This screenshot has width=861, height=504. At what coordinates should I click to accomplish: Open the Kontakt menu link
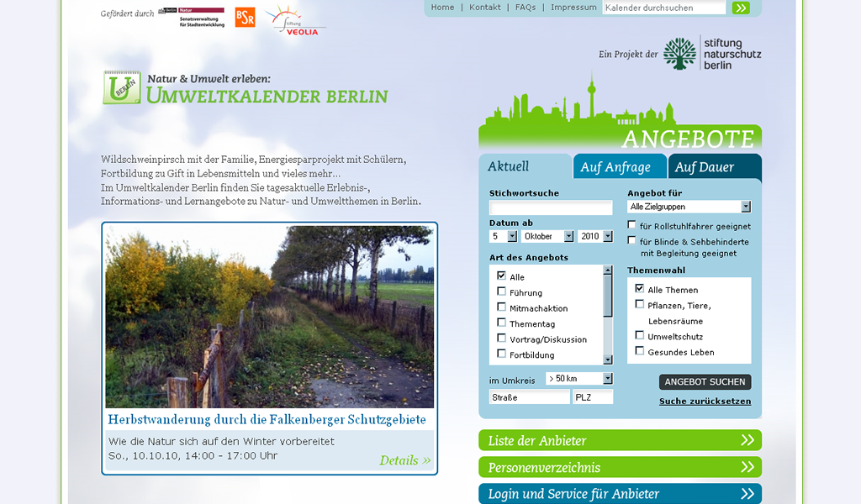485,7
